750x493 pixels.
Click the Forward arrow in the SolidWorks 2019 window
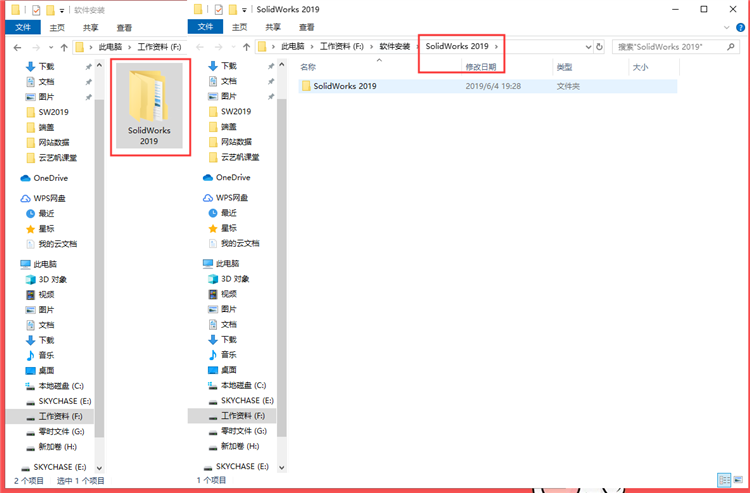(218, 47)
